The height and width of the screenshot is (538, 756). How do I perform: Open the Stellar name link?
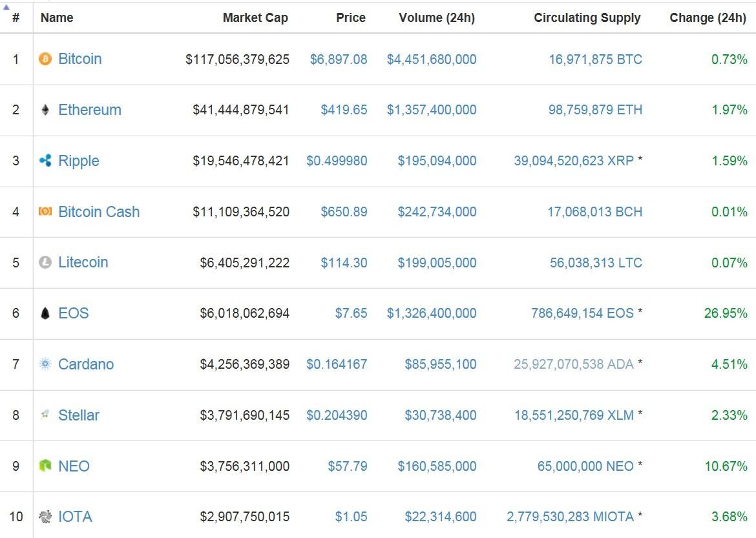[x=79, y=415]
